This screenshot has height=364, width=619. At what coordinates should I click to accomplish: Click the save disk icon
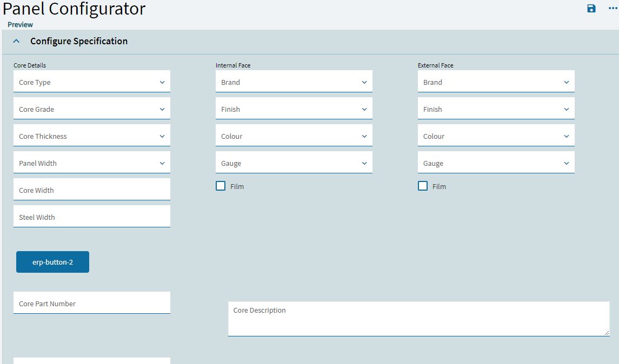click(591, 9)
